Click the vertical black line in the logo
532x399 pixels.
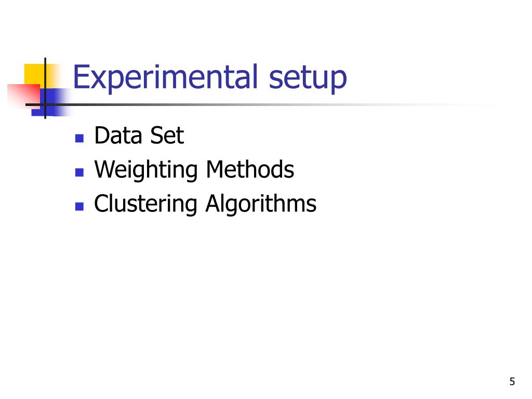[45, 88]
